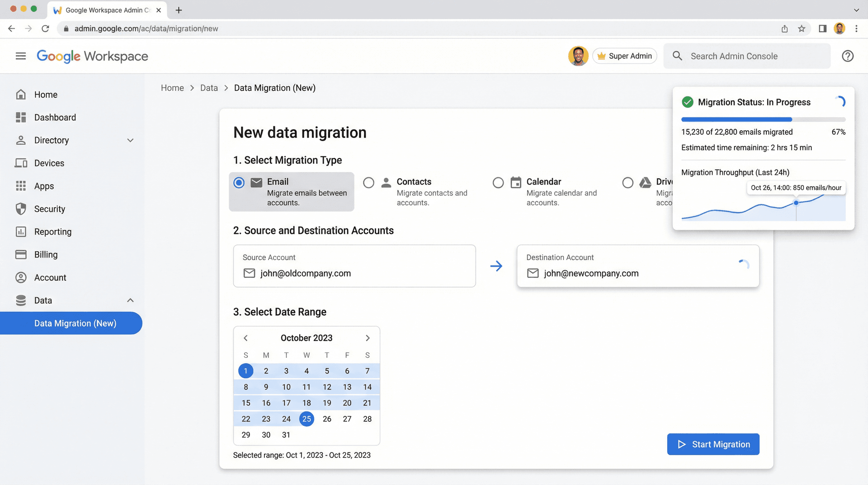Open the Home section in the sidebar
The image size is (868, 485).
coord(46,94)
